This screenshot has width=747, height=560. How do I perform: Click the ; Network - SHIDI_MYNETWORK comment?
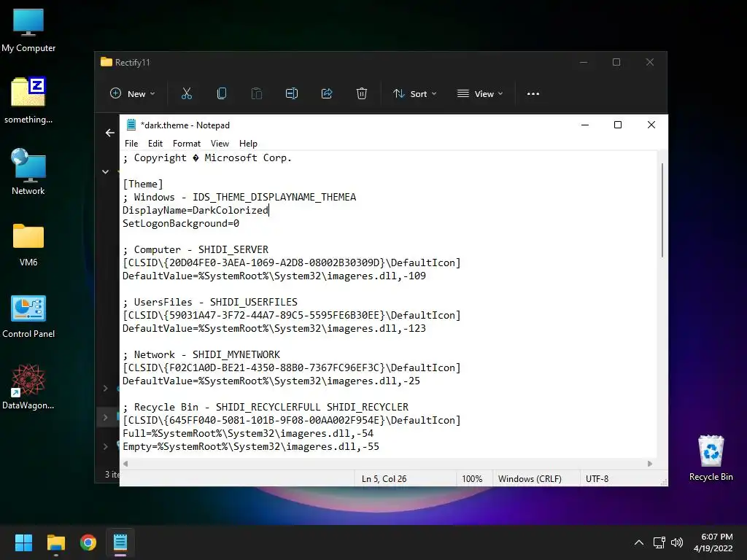point(201,355)
